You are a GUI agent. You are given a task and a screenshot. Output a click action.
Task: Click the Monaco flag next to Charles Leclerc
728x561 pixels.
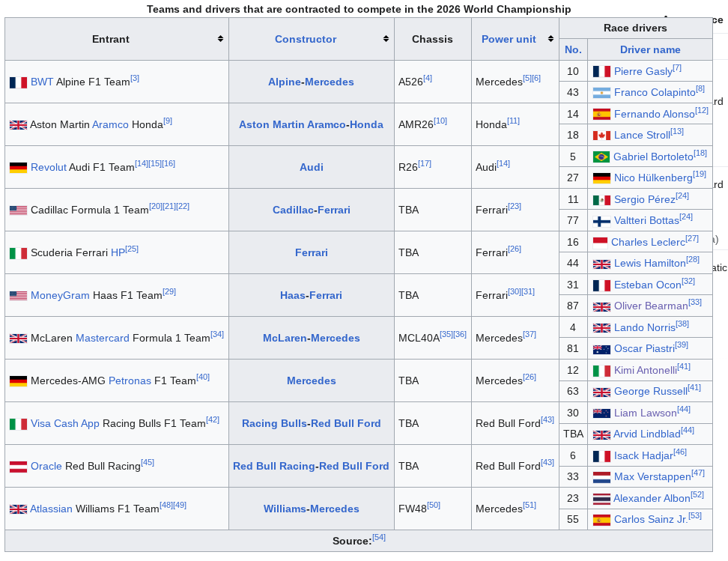coord(601,243)
